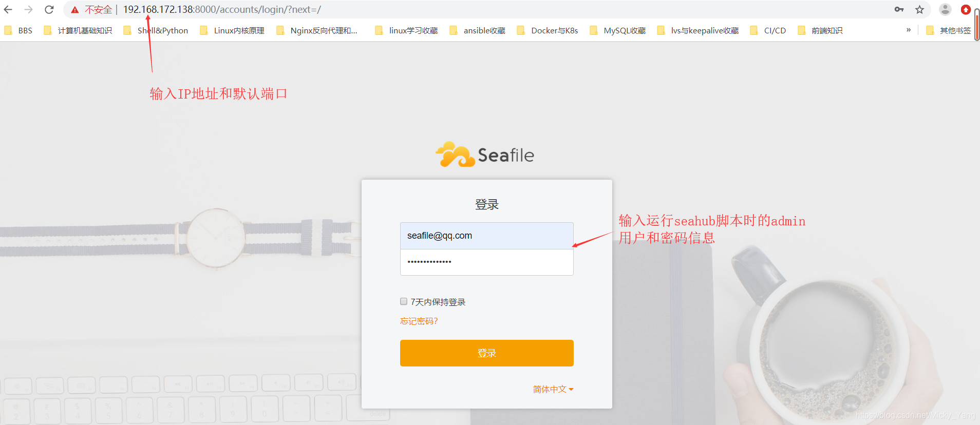
Task: Open the saved password key icon
Action: (899, 9)
